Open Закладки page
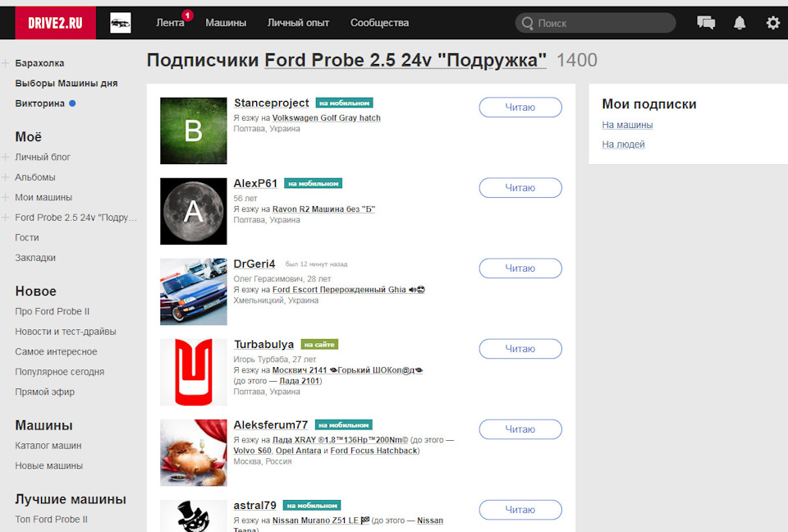788x532 pixels. [35, 258]
